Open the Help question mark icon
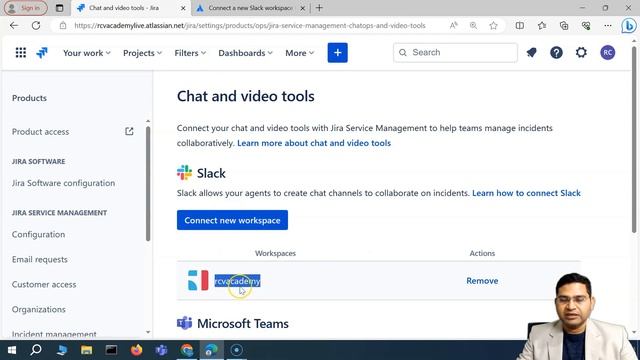640x360 pixels. (556, 53)
